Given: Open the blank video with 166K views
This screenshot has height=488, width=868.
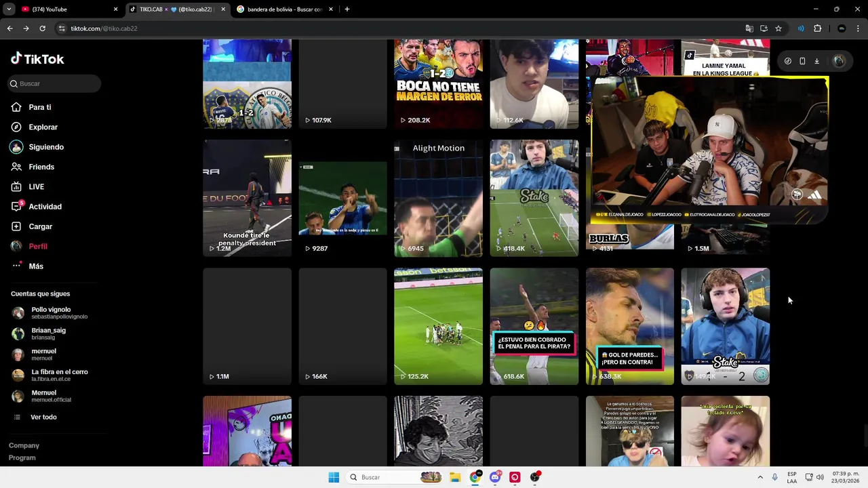Looking at the screenshot, I should (x=342, y=326).
